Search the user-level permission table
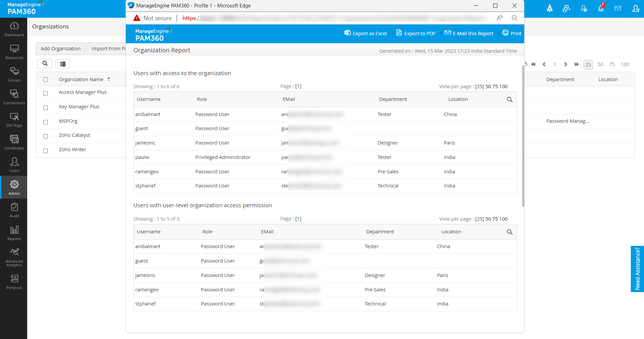644x339 pixels. 509,232
